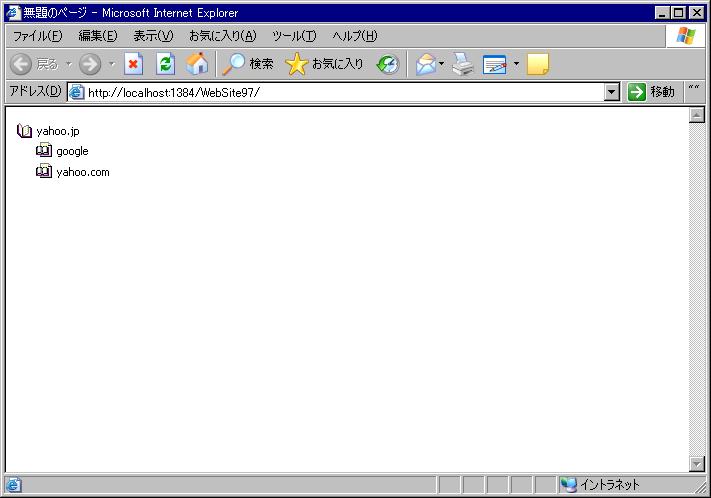The width and height of the screenshot is (711, 498).
Task: Maximize the Internet Explorer window
Action: [x=678, y=13]
